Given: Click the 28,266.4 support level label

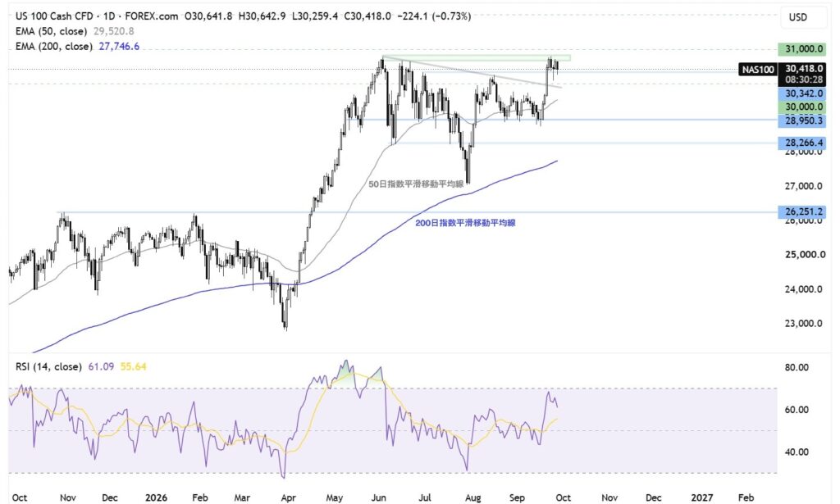Looking at the screenshot, I should point(802,143).
